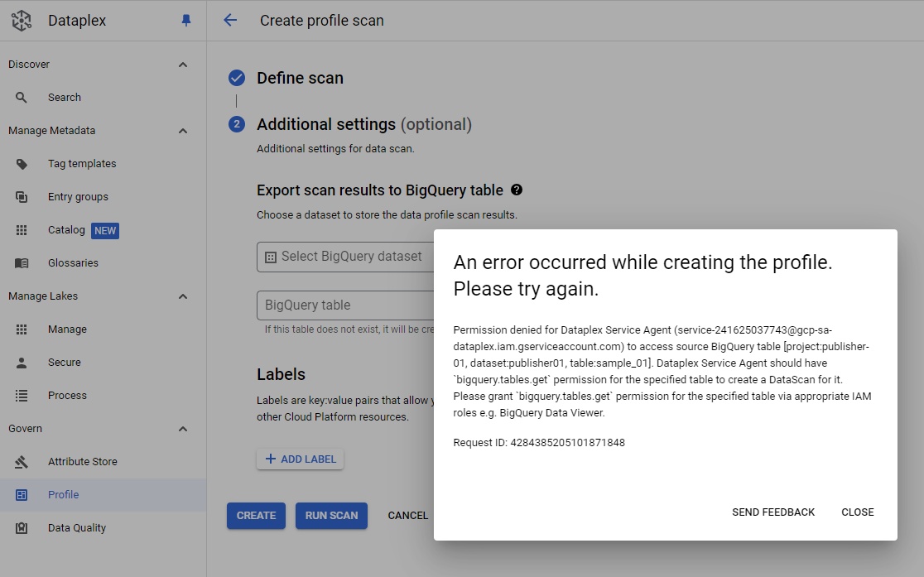Image resolution: width=924 pixels, height=577 pixels.
Task: Click the Dataplex logo icon
Action: [22, 21]
